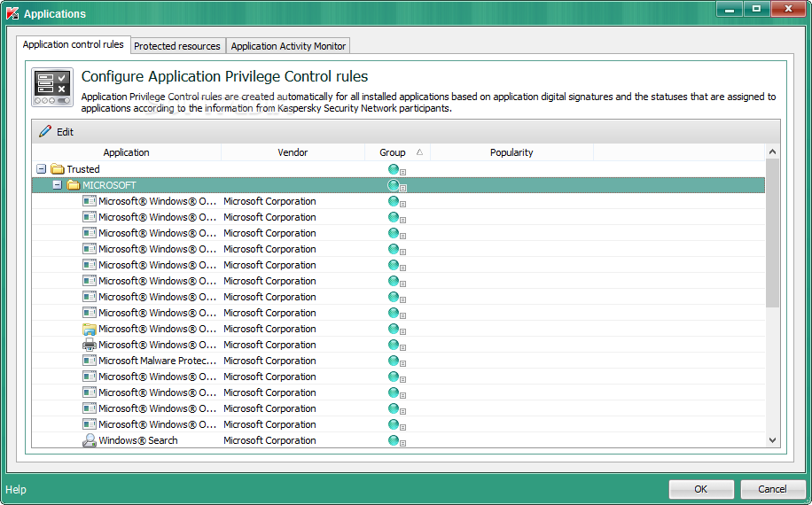
Task: Click Microsoft Corporation vendor of Windows Search
Action: coord(269,440)
